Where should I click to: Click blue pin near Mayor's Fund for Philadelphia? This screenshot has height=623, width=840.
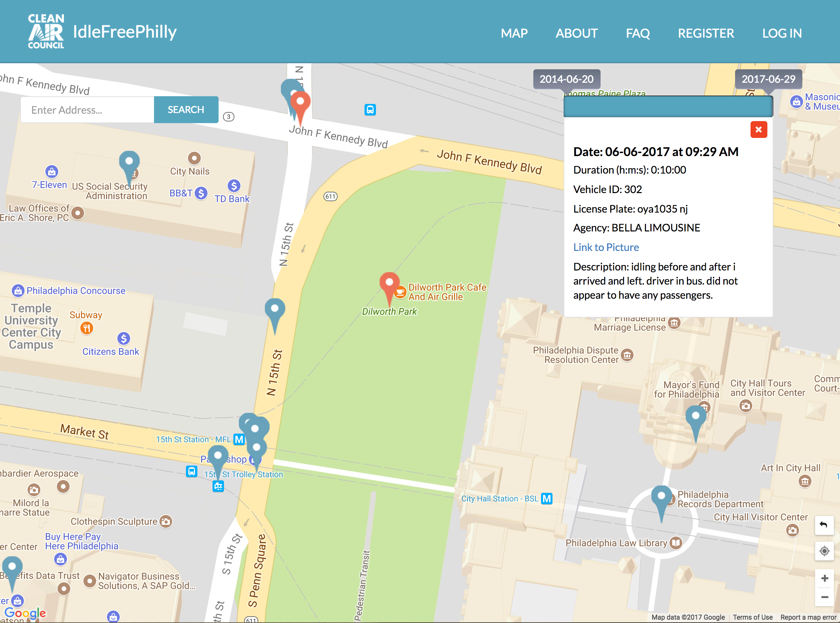(x=696, y=417)
